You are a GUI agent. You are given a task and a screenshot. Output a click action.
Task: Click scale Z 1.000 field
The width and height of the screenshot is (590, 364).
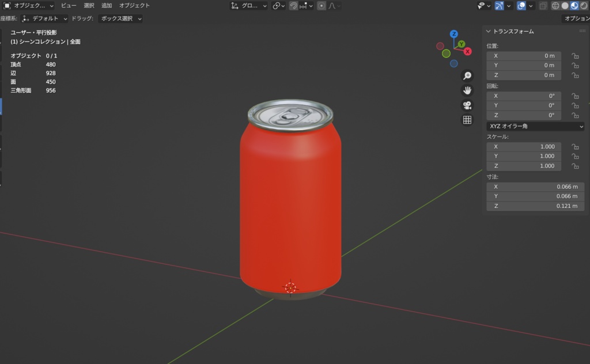pos(524,166)
